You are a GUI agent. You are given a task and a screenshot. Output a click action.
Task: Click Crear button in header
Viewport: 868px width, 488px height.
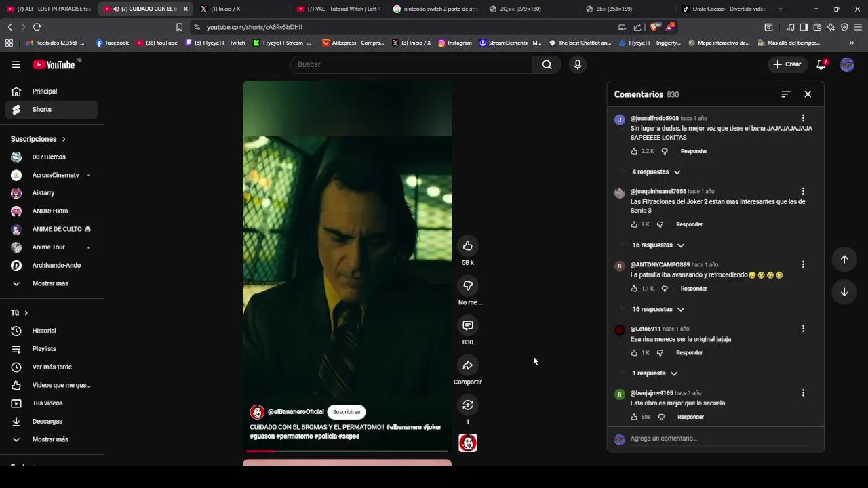(787, 64)
